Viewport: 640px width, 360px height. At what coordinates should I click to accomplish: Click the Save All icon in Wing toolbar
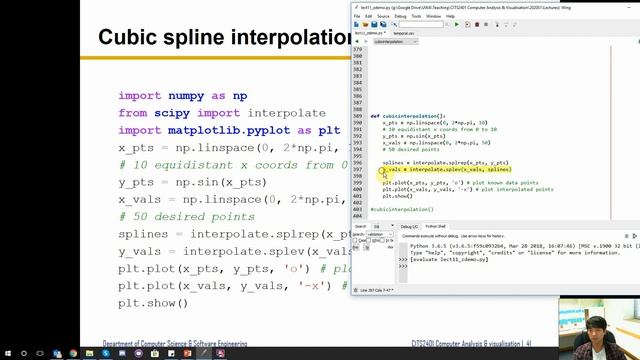383,24
